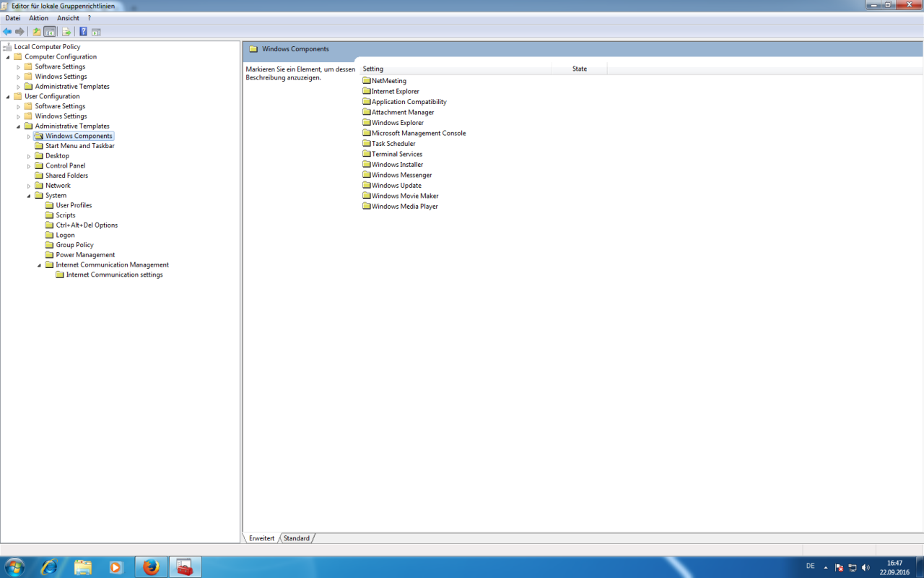Screen dimensions: 924x578
Task: Collapse the Computer Configuration node
Action: [8, 57]
